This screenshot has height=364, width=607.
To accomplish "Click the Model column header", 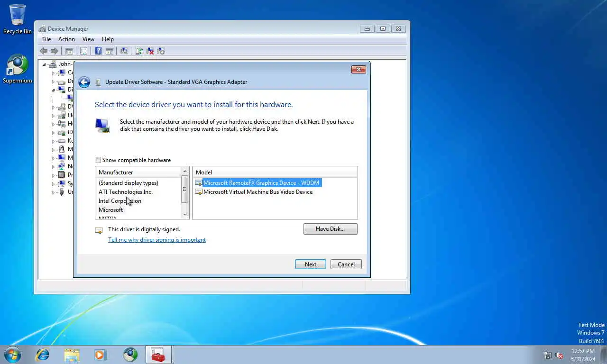I will [x=275, y=173].
